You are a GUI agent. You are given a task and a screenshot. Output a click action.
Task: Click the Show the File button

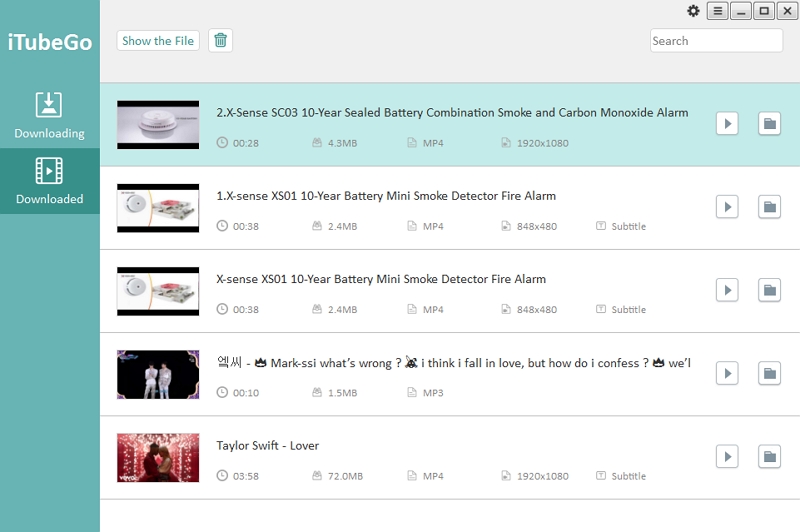(158, 41)
